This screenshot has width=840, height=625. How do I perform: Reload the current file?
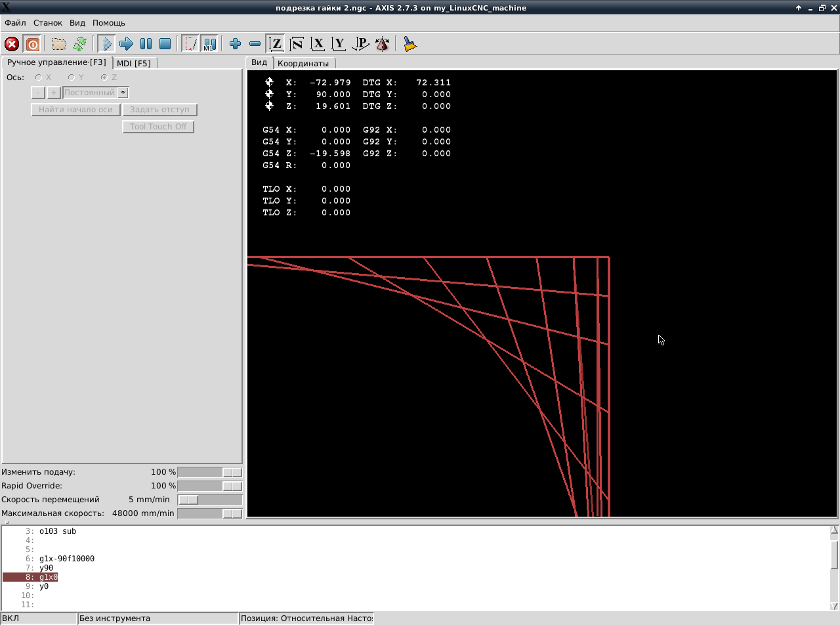pyautogui.click(x=79, y=44)
